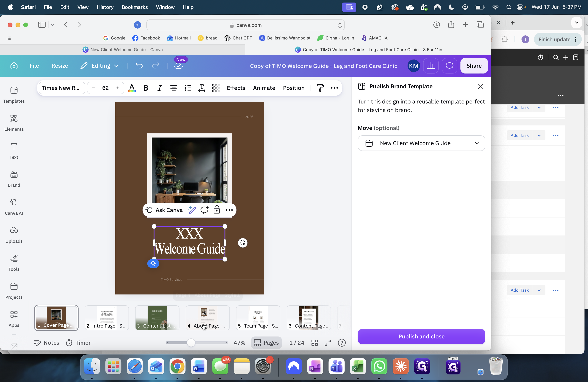The height and width of the screenshot is (382, 588).
Task: Toggle the bulleted list option
Action: [188, 88]
